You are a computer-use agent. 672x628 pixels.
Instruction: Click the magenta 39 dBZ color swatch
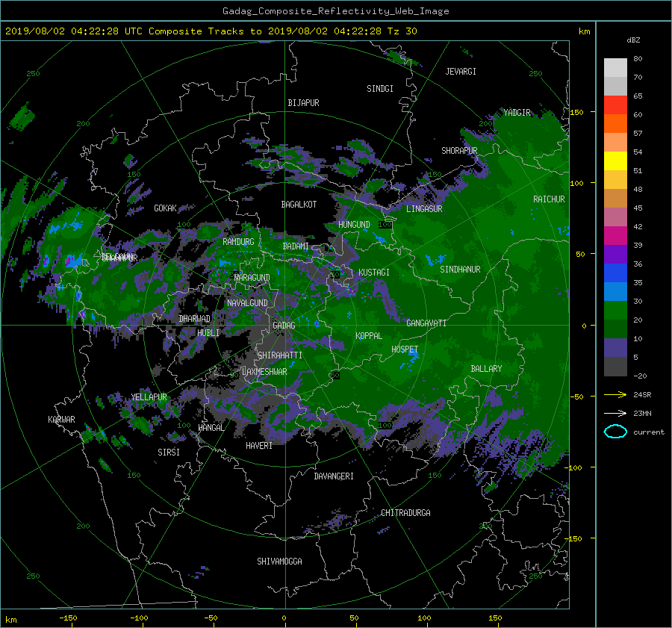(x=615, y=235)
